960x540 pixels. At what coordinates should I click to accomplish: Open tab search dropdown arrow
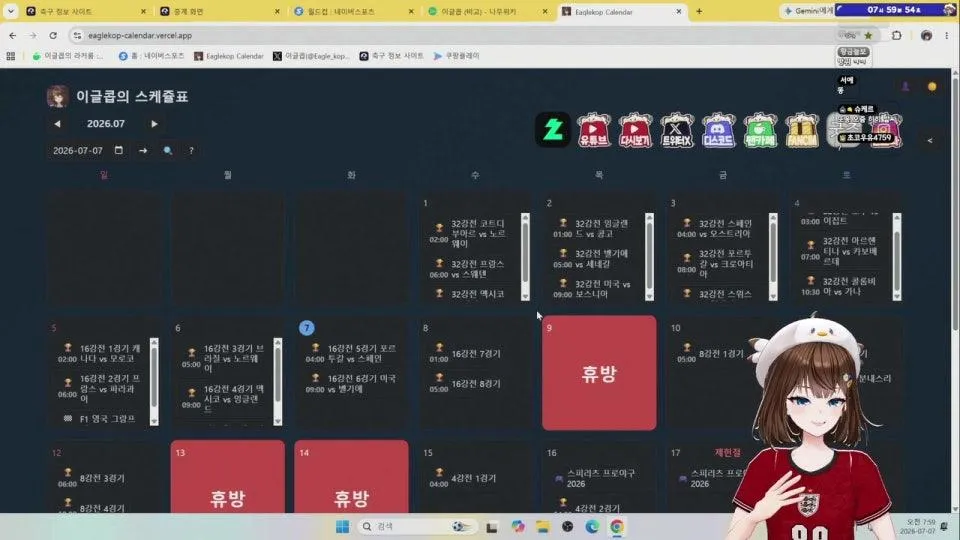point(10,11)
